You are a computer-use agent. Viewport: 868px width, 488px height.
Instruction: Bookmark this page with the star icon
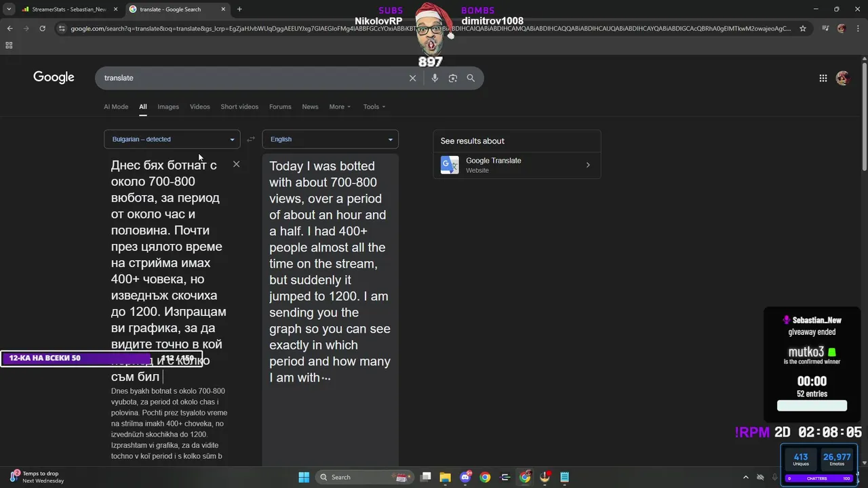[x=803, y=28]
